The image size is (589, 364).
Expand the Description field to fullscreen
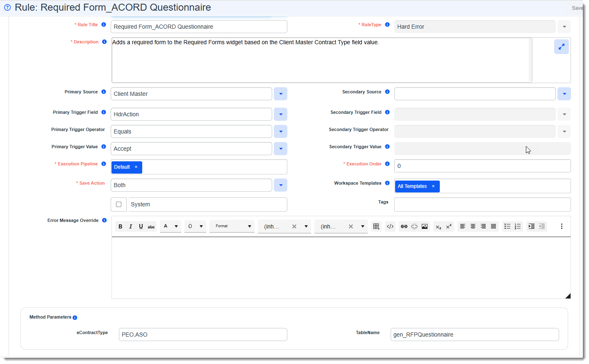pyautogui.click(x=562, y=46)
